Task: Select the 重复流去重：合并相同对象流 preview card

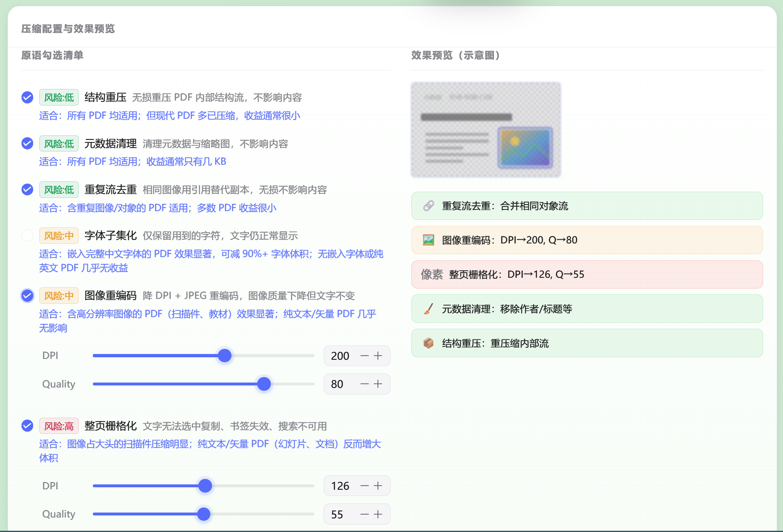Action: (x=587, y=206)
